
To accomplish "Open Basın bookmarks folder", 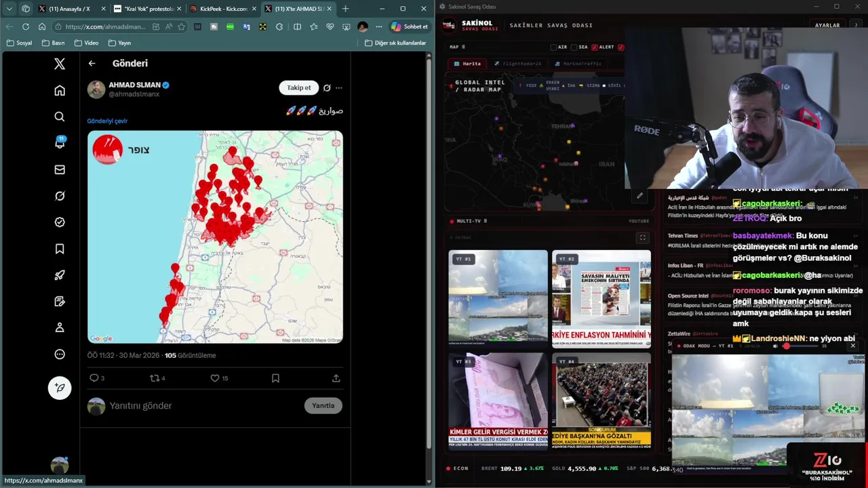I will (x=54, y=43).
